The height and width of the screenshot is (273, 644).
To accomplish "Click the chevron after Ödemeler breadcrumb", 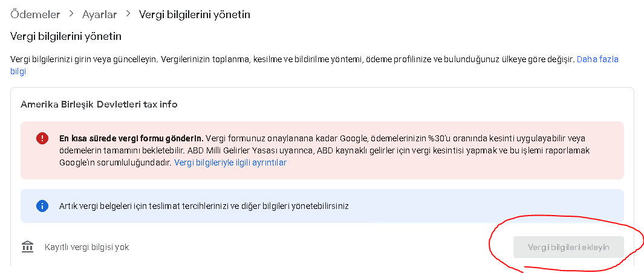I will 71,14.
